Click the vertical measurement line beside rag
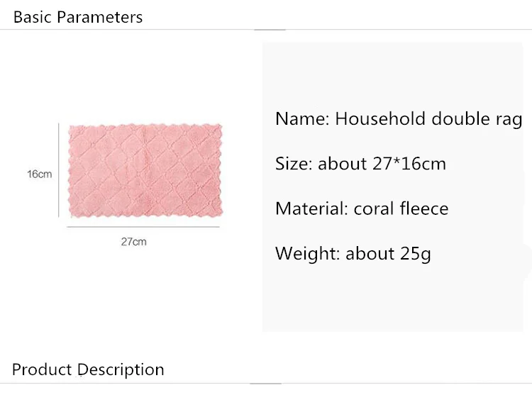 (x=59, y=170)
